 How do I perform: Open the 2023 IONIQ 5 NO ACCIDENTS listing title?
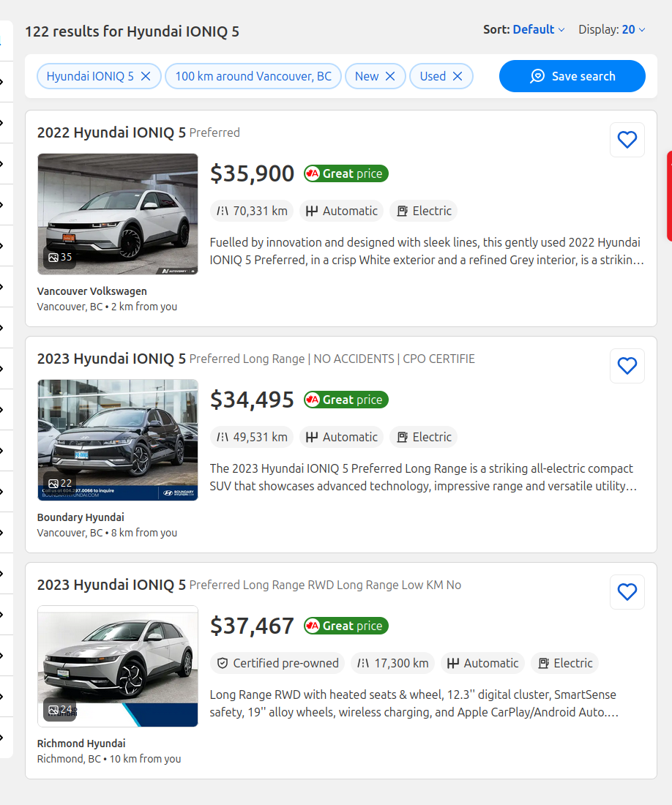coord(111,359)
